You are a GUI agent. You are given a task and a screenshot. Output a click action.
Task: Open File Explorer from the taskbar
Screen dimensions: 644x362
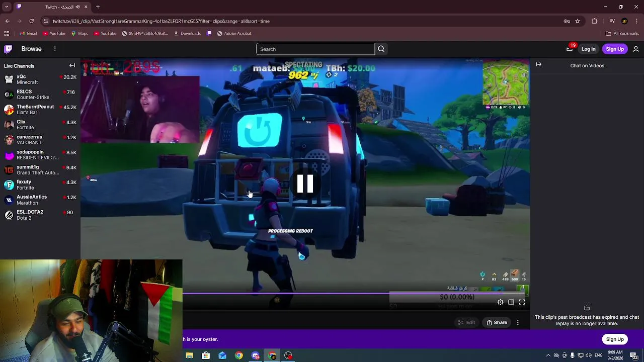189,355
